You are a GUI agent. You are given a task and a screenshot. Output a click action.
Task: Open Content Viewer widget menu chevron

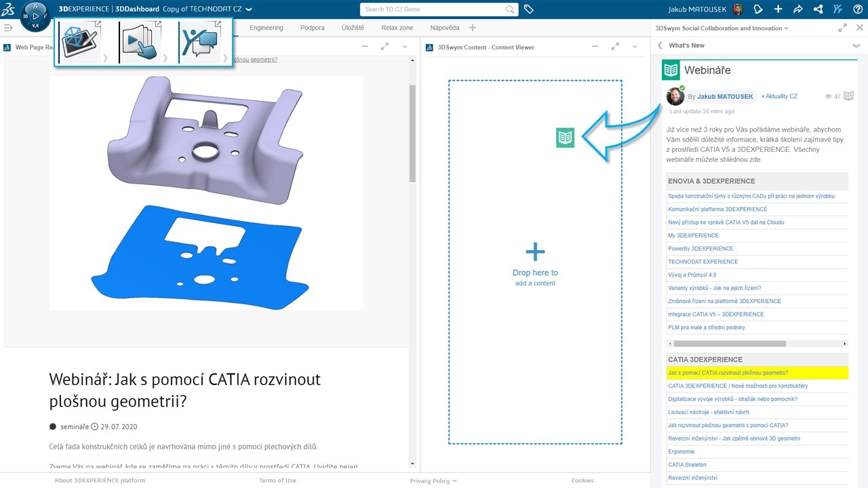(635, 46)
